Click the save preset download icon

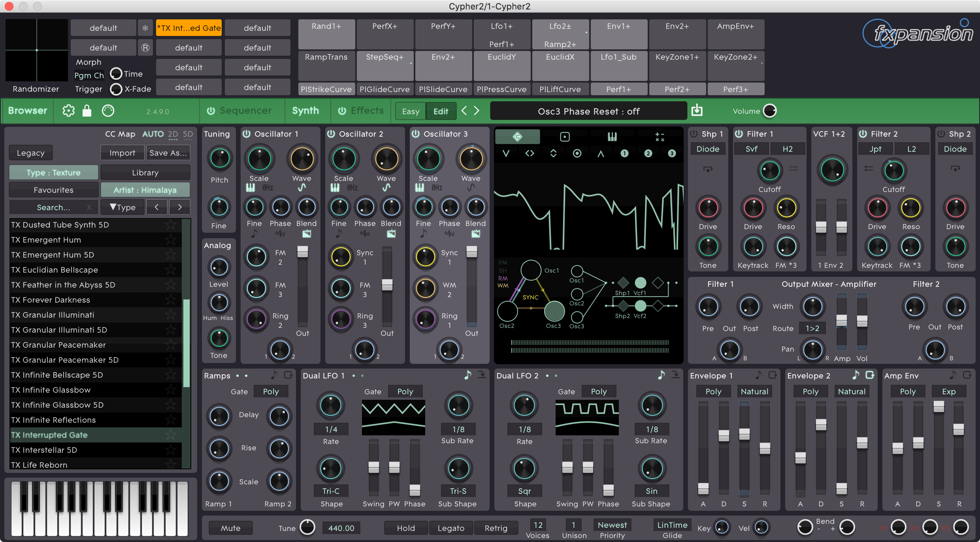697,111
